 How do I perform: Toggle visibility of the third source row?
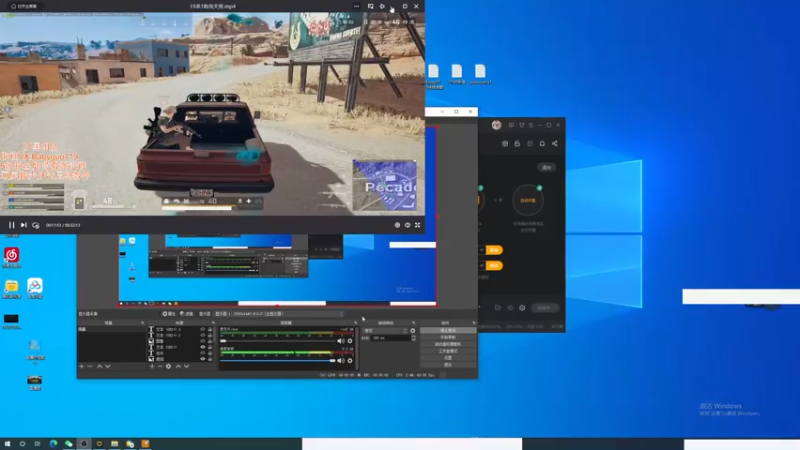point(203,341)
